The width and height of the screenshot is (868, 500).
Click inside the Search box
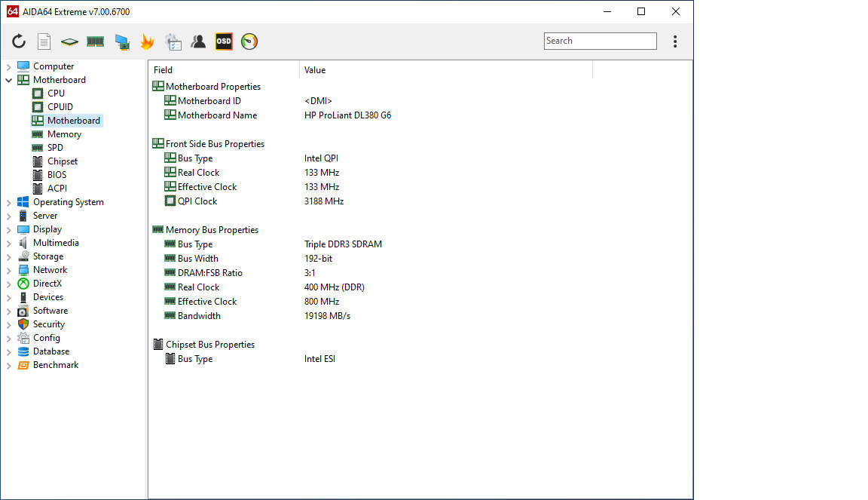[x=600, y=40]
